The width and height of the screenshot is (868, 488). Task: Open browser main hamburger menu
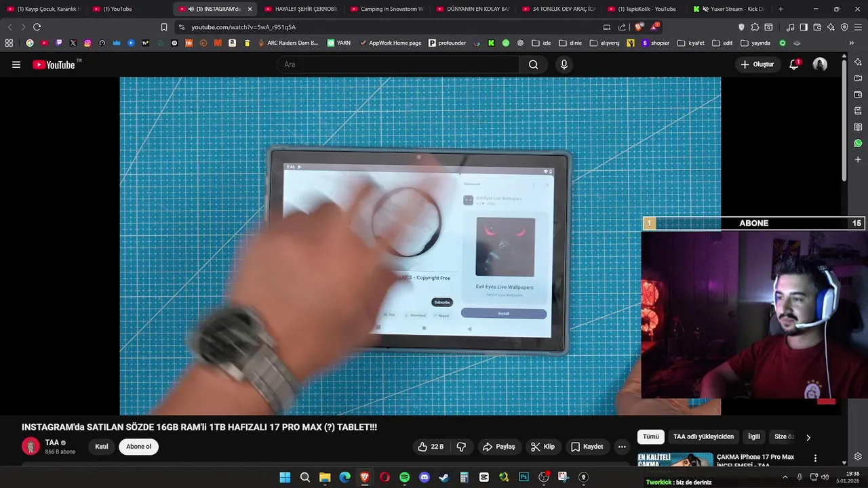pos(858,27)
